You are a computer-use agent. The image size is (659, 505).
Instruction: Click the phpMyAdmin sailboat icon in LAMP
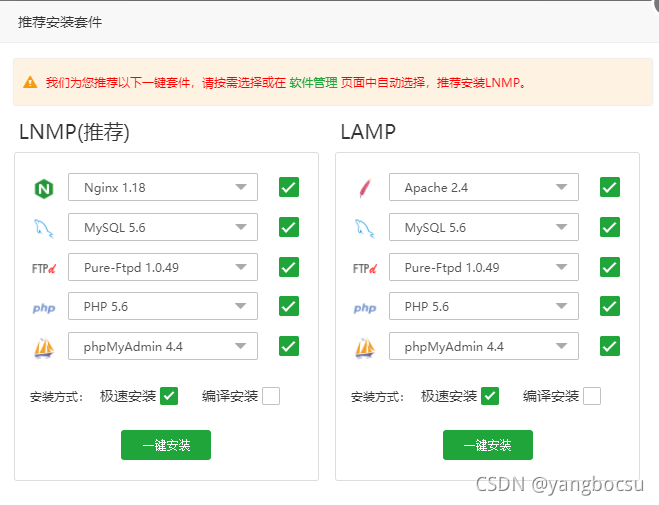(364, 348)
